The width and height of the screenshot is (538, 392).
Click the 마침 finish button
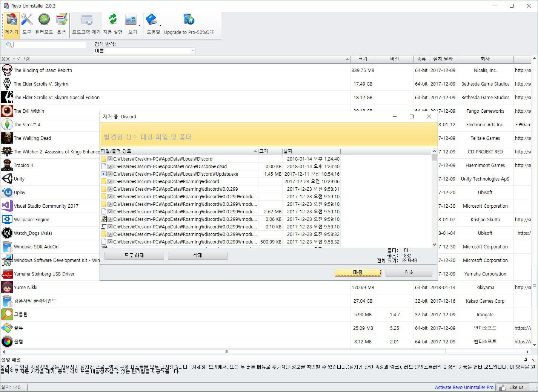pos(358,273)
